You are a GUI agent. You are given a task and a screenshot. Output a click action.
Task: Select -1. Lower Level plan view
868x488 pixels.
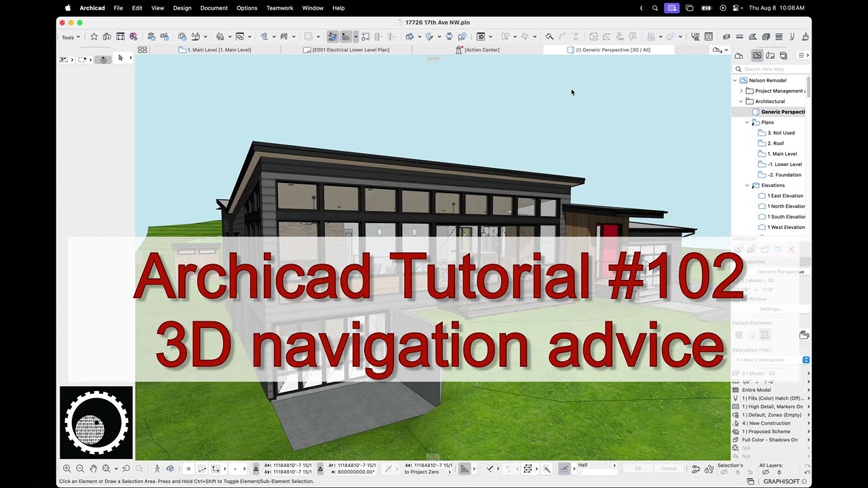[x=785, y=165]
